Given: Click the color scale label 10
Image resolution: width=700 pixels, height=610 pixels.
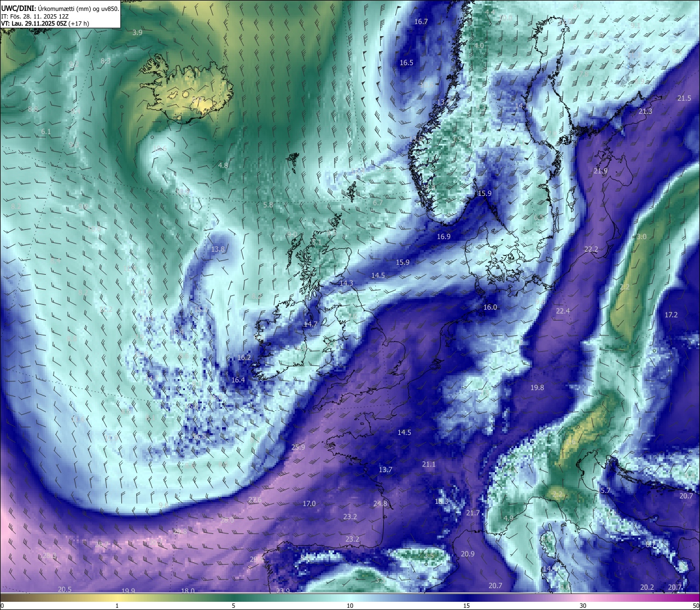Looking at the screenshot, I should point(350,606).
